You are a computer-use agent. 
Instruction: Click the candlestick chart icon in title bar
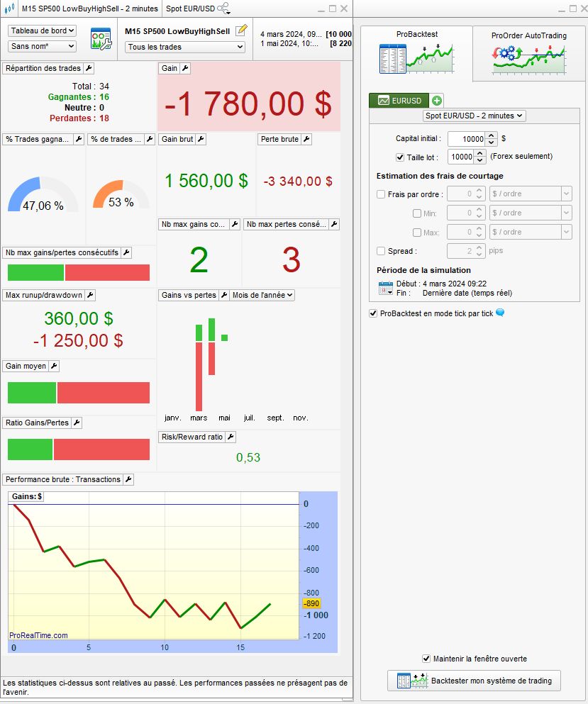9,9
